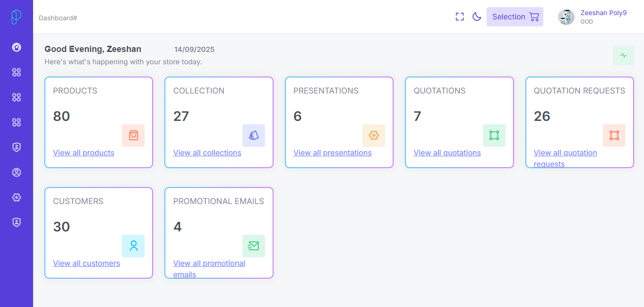Screen dimensions: 644x307
Task: Click the swatch icon on Collection card
Action: [254, 136]
